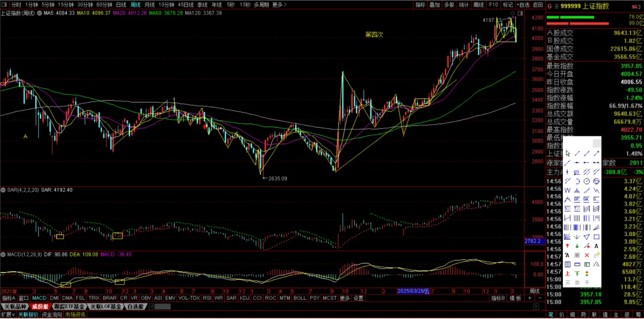The height and width of the screenshot is (319, 644).
Task: Choose the Gann fan lines tool
Action: [568, 237]
